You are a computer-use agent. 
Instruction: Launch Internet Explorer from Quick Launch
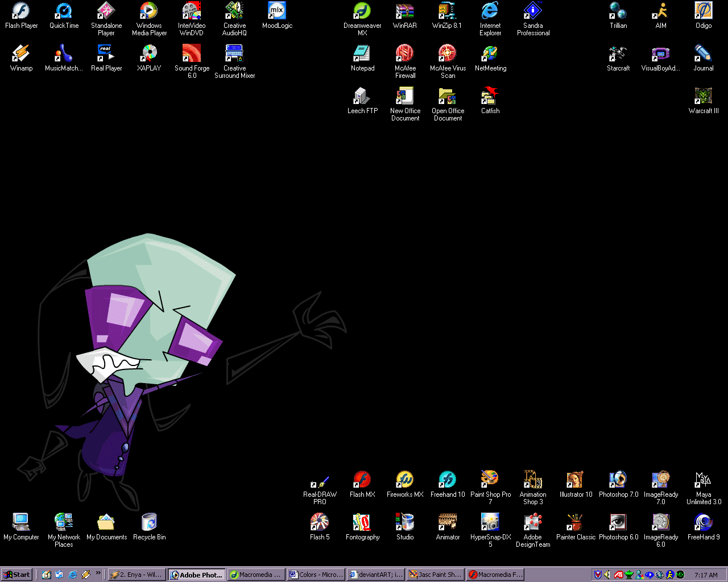pos(73,575)
